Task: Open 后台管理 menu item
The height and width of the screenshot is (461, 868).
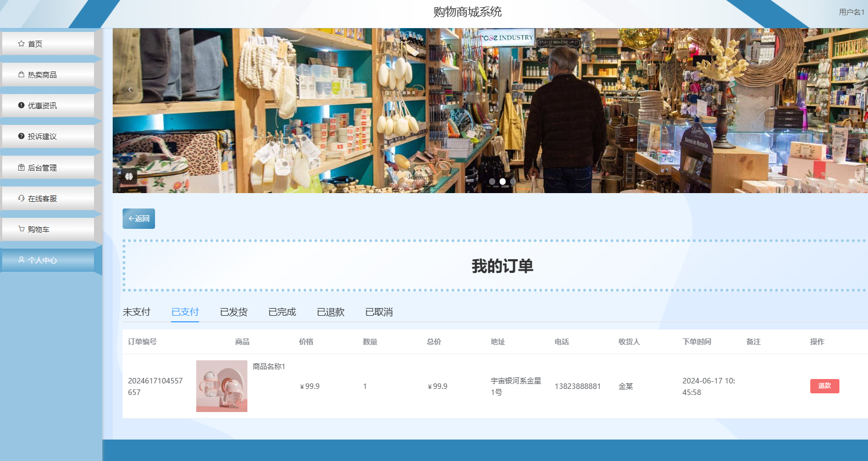Action: [x=48, y=167]
